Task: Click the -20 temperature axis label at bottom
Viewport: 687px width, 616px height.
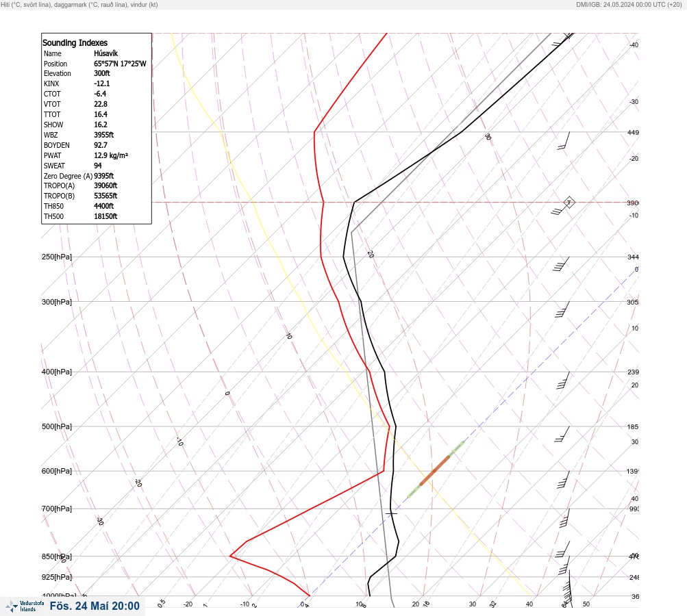Action: tap(188, 604)
